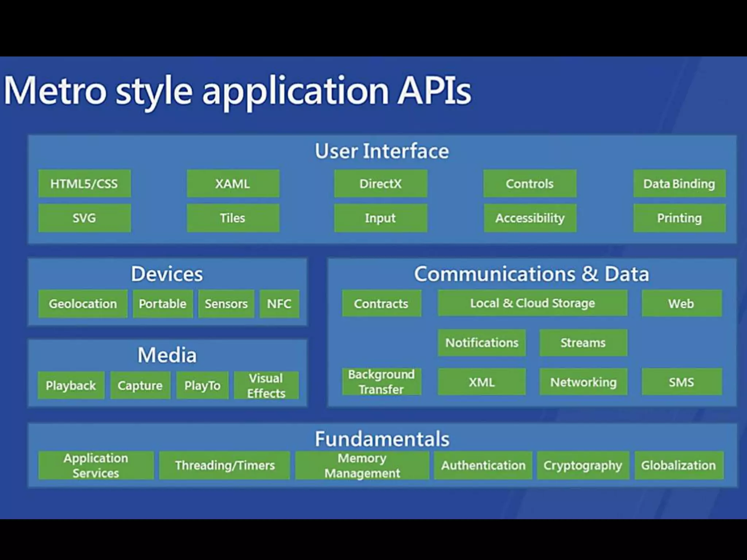
Task: Click the SVG tile
Action: pos(84,218)
